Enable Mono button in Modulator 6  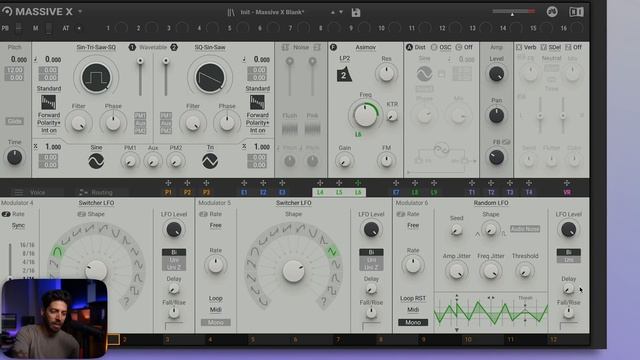pyautogui.click(x=413, y=322)
